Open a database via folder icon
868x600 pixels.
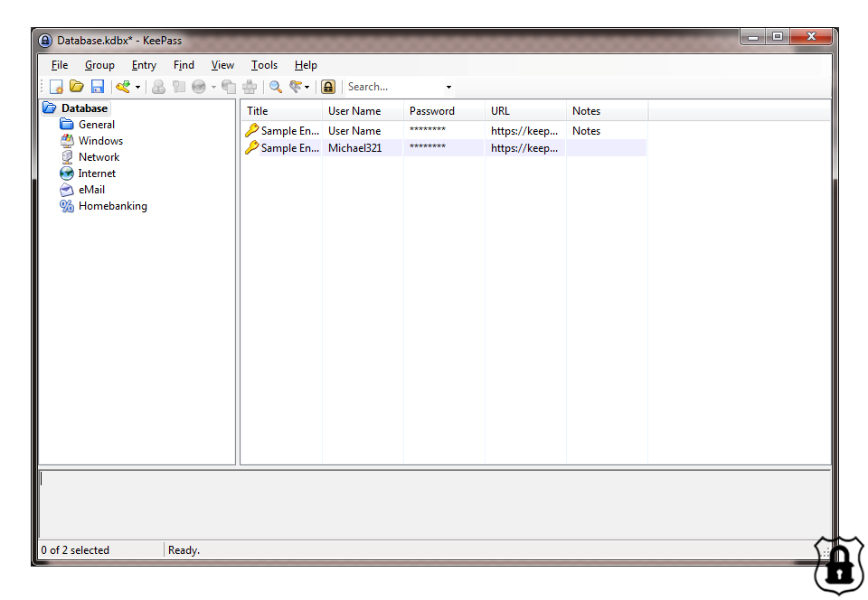click(76, 87)
